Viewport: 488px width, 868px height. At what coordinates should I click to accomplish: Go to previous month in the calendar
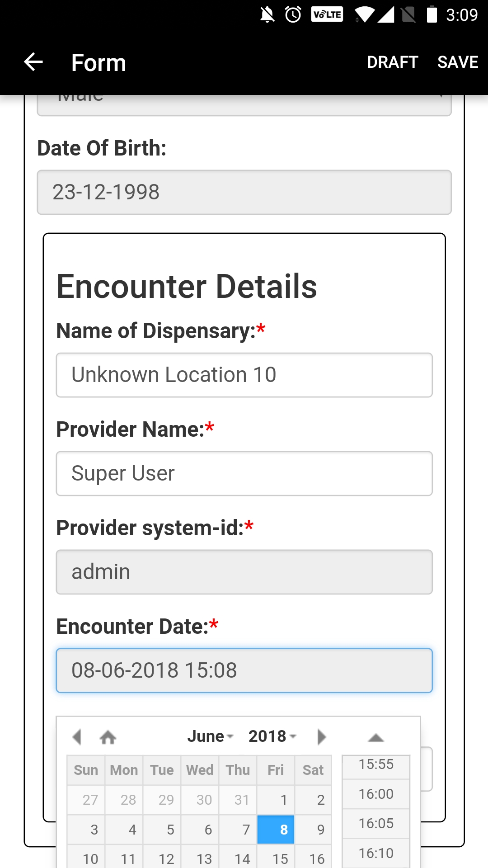pyautogui.click(x=77, y=737)
